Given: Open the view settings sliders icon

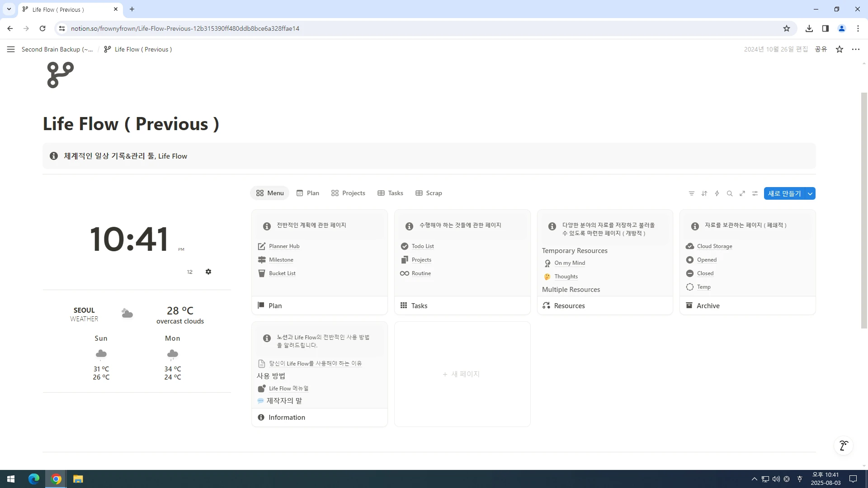Looking at the screenshot, I should tap(755, 193).
